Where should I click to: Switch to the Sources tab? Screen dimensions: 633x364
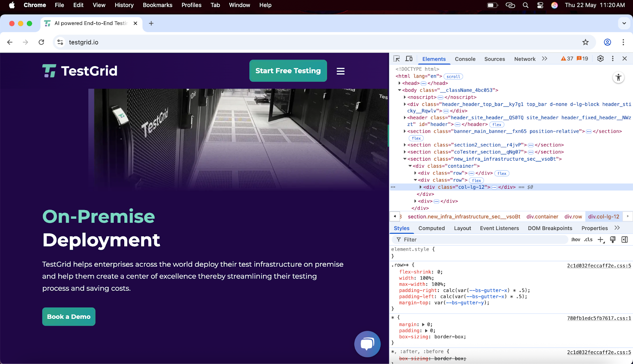pos(495,59)
